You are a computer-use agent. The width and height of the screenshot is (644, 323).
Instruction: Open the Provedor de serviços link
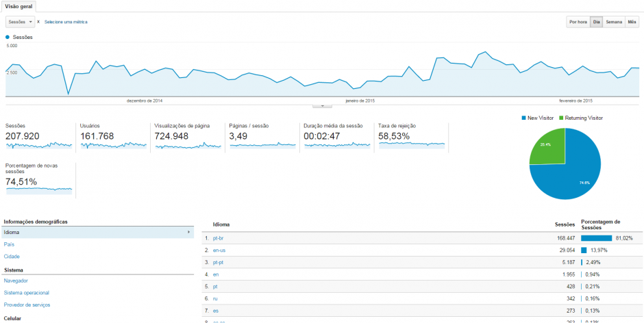pyautogui.click(x=27, y=305)
